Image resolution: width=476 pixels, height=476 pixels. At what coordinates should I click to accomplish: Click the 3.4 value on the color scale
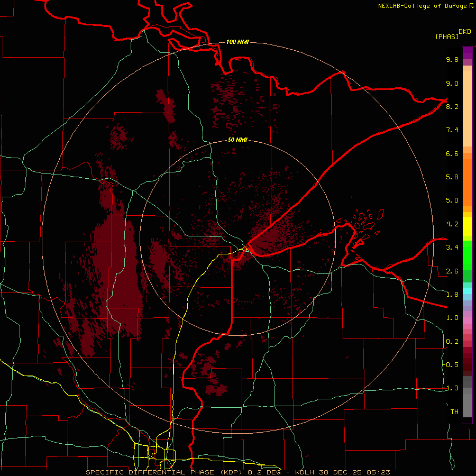452,248
